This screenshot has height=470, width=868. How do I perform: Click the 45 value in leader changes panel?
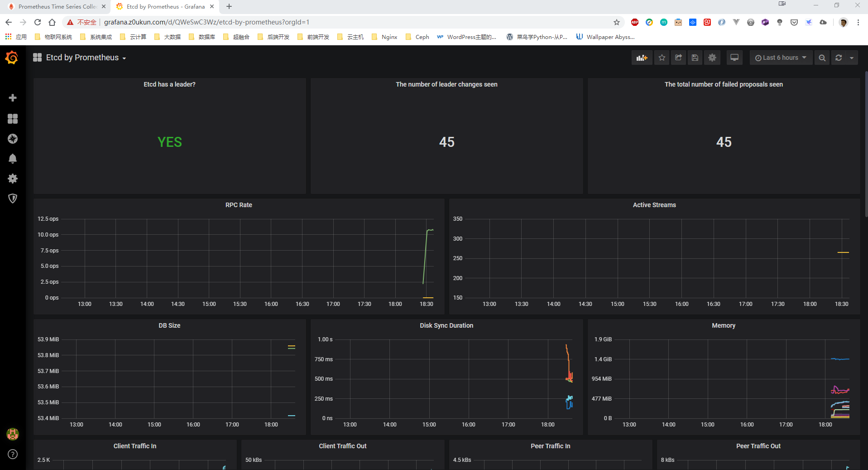point(447,142)
